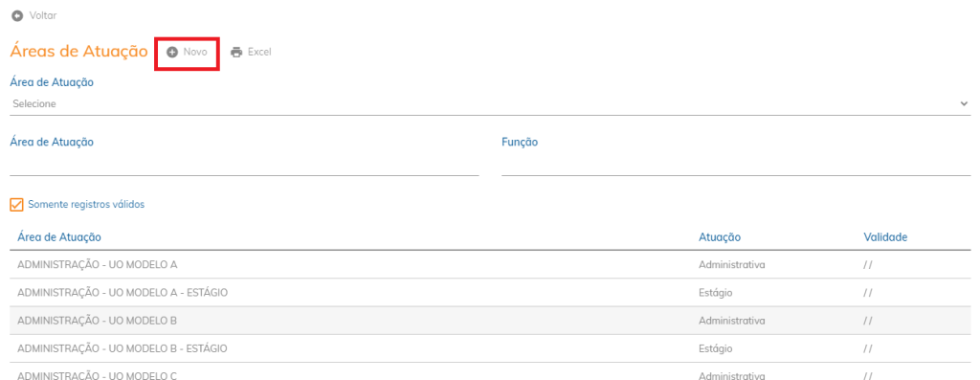Sort by Atuação column header
This screenshot has height=380, width=980.
720,237
